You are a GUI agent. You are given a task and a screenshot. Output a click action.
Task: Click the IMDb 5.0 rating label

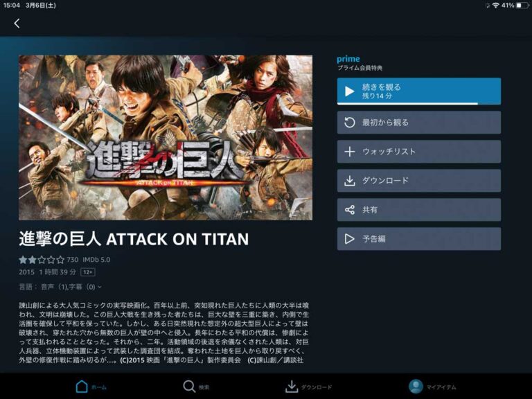pos(96,260)
